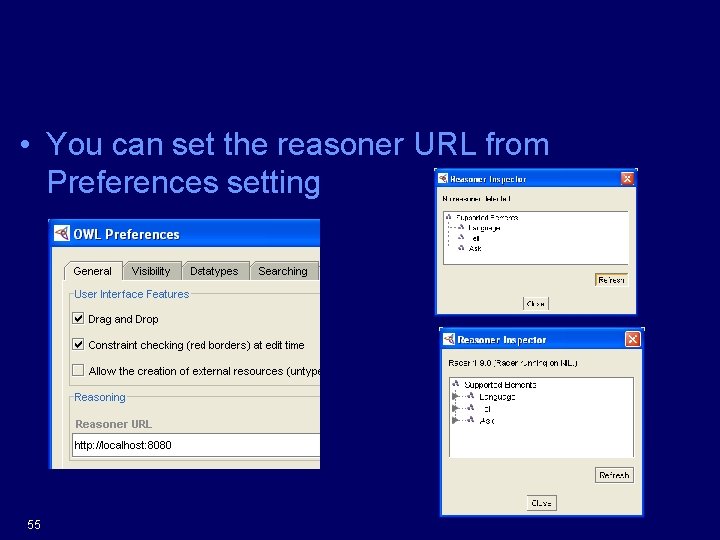This screenshot has width=720, height=540.
Task: Expand Tell node in lower Reasoner Inspector
Action: tap(455, 408)
